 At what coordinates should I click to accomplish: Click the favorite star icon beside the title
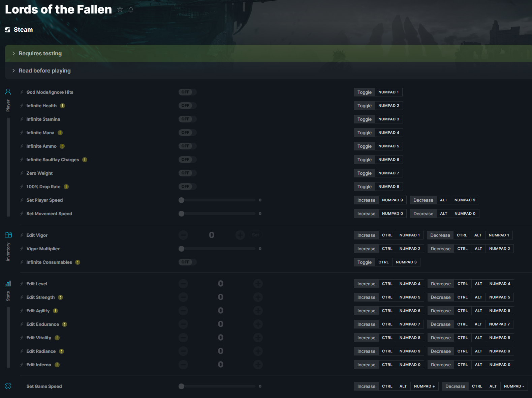[x=120, y=9]
